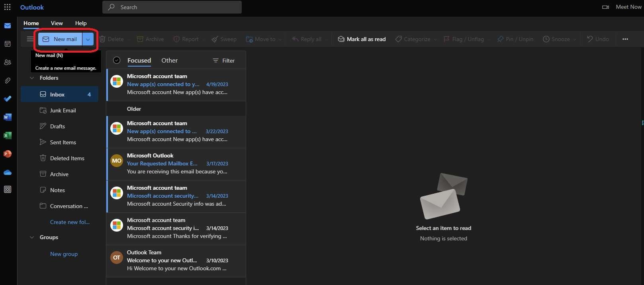Switch to the Help ribbon tab
Image resolution: width=644 pixels, height=285 pixels.
click(81, 23)
